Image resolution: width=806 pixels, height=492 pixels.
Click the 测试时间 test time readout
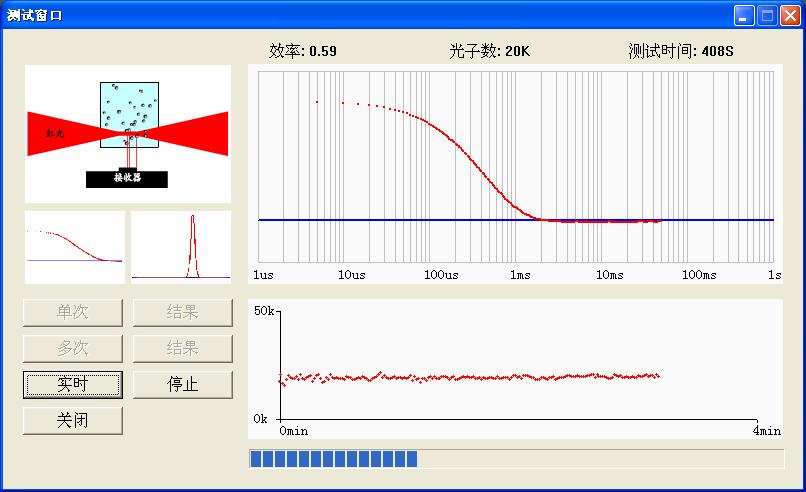[x=681, y=51]
